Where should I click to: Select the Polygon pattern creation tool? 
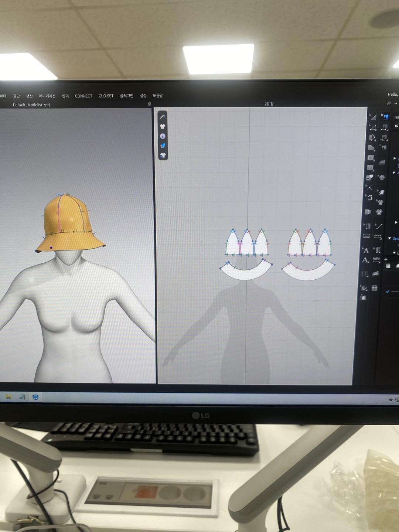372,137
